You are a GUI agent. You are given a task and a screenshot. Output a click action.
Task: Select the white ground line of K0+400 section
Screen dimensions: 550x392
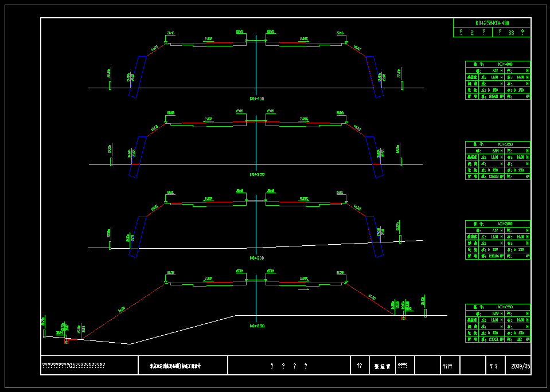tap(201, 88)
